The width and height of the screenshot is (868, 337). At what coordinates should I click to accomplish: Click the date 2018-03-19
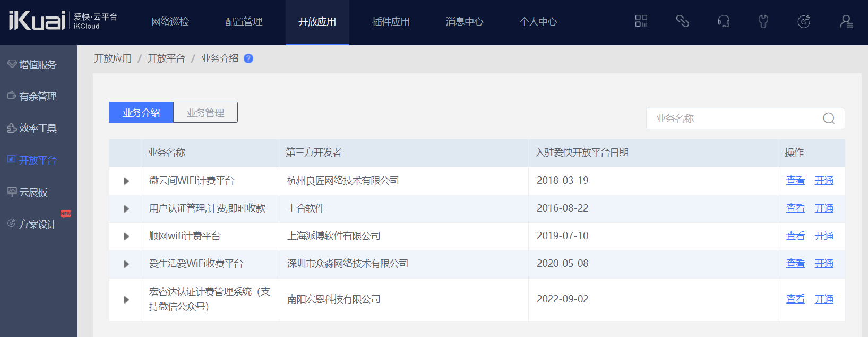[x=563, y=181]
